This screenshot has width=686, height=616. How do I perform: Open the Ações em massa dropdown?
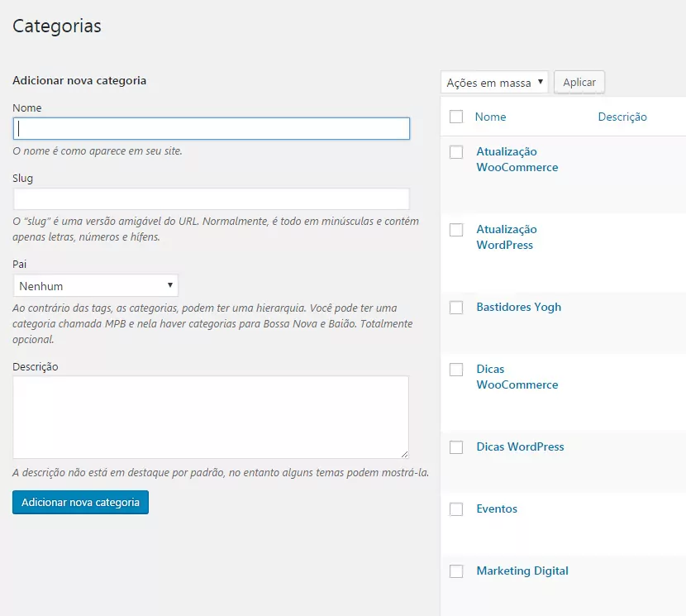[494, 83]
